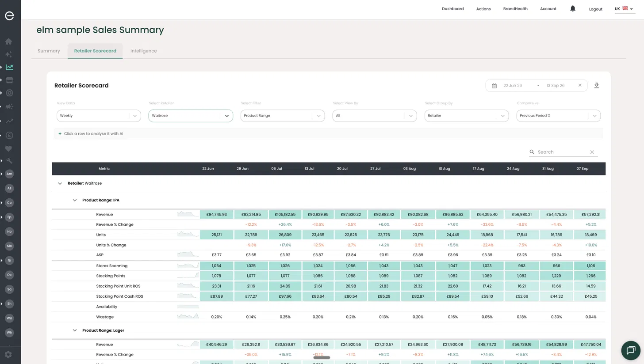Screen dimensions: 644x364
Task: Analyse the Stores Scanning row
Action: (329, 266)
